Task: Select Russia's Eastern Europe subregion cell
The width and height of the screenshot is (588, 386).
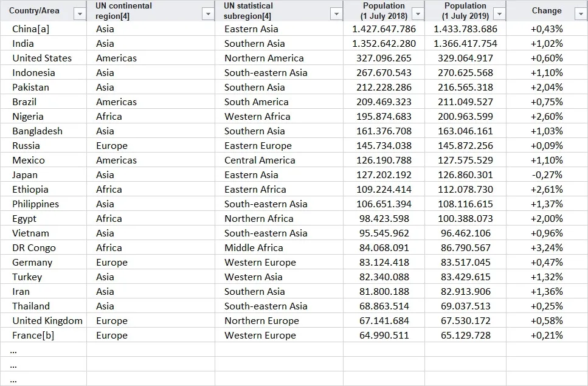Action: click(x=258, y=145)
